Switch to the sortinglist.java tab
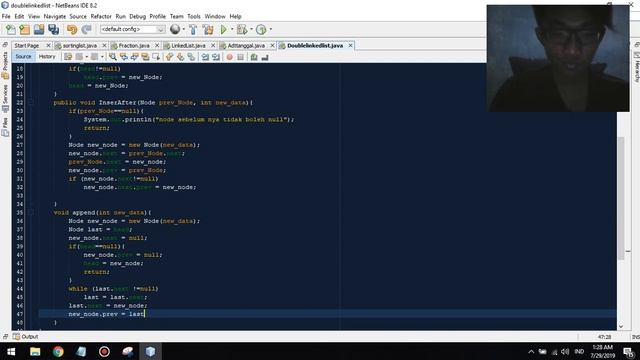 (x=80, y=46)
